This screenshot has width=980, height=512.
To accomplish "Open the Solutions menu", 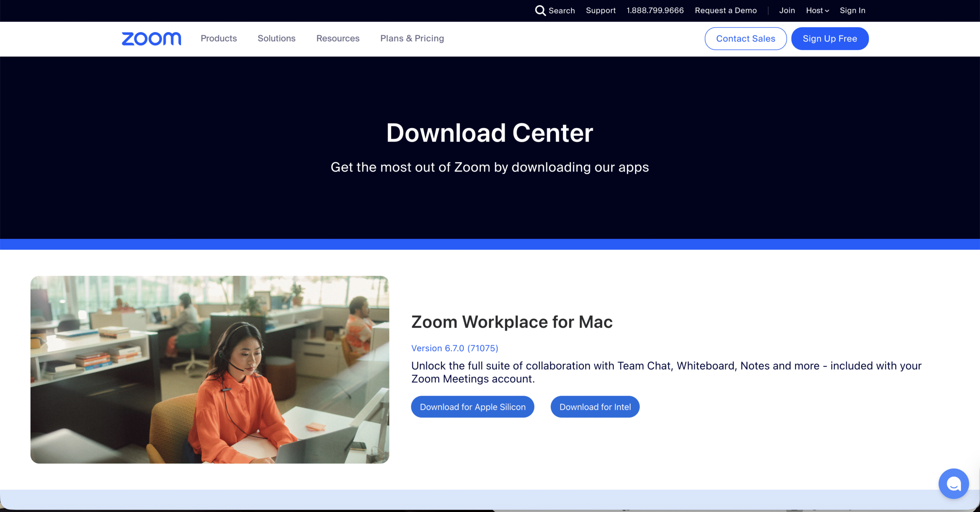I will coord(276,38).
